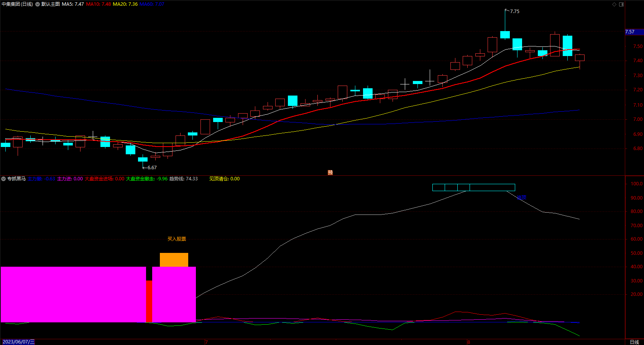Click the red bar between magenta blocks

(149, 301)
